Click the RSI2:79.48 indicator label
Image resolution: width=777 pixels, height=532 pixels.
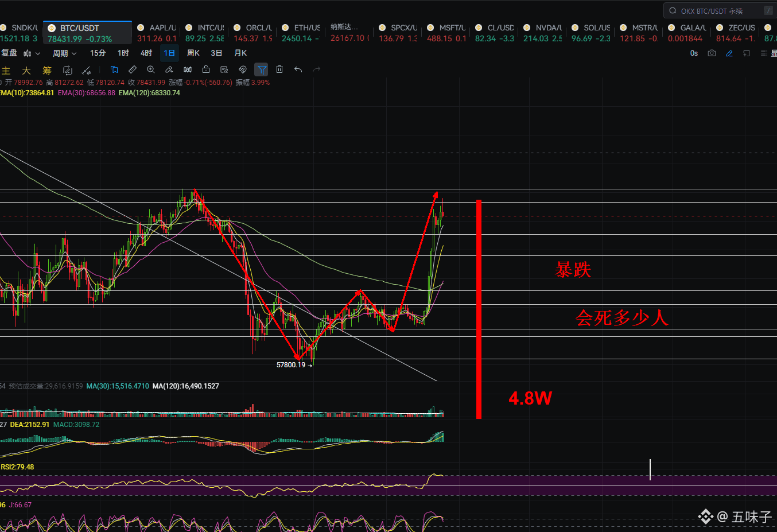(17, 467)
